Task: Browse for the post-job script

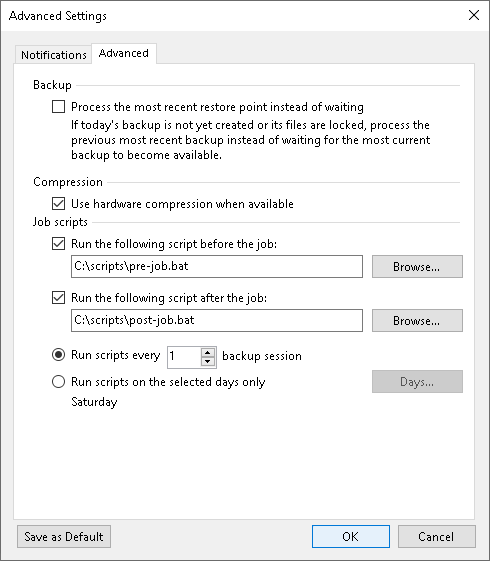Action: click(x=417, y=321)
